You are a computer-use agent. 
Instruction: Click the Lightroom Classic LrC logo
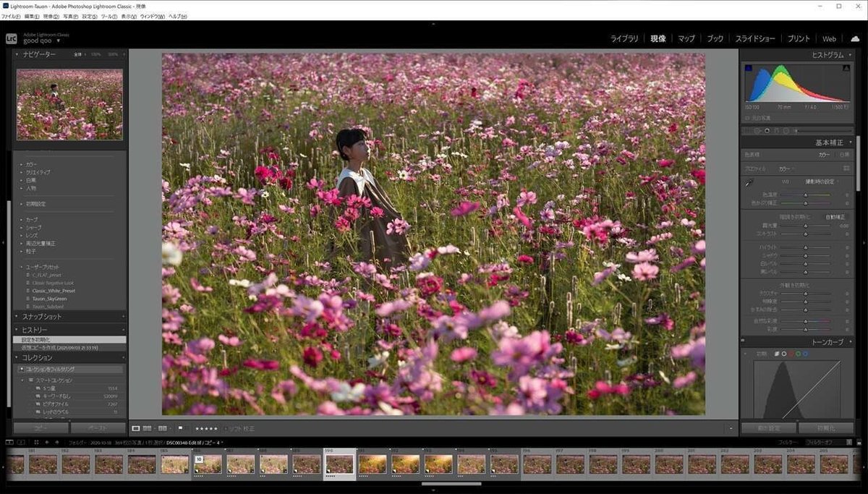coord(11,38)
